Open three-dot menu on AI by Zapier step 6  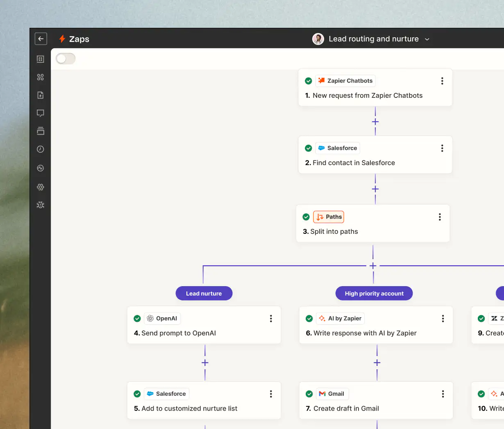click(443, 318)
